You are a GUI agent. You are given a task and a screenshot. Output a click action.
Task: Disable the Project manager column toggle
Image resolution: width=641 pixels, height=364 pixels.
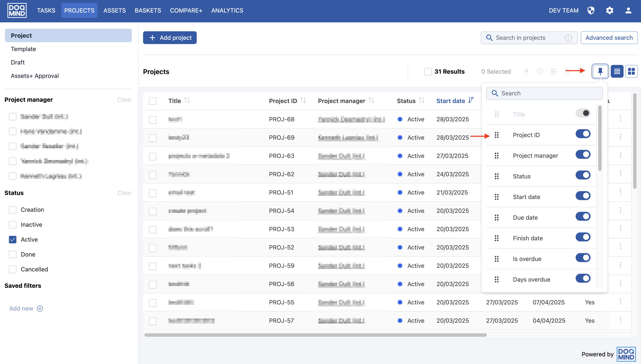tap(583, 155)
